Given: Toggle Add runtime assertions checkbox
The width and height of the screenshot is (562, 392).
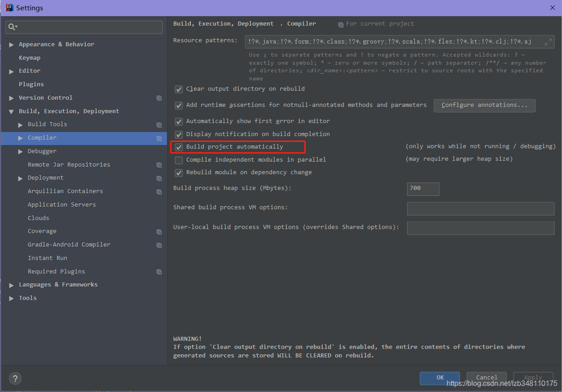Looking at the screenshot, I should coord(179,105).
